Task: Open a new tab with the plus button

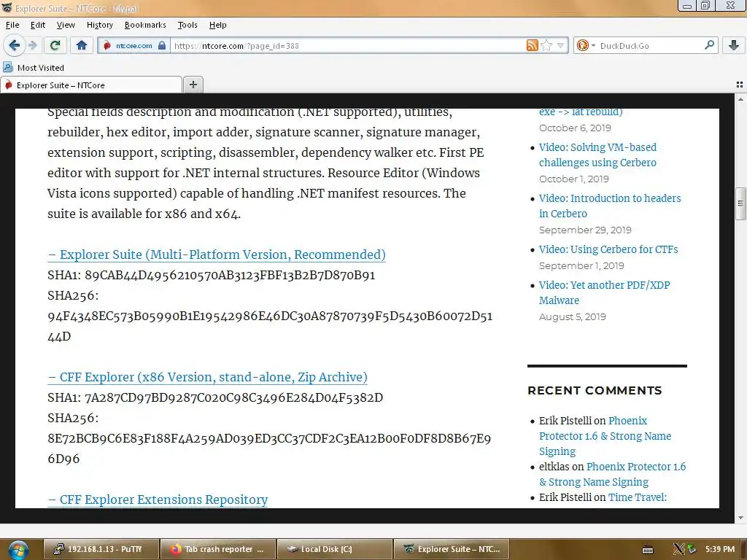Action: [193, 85]
